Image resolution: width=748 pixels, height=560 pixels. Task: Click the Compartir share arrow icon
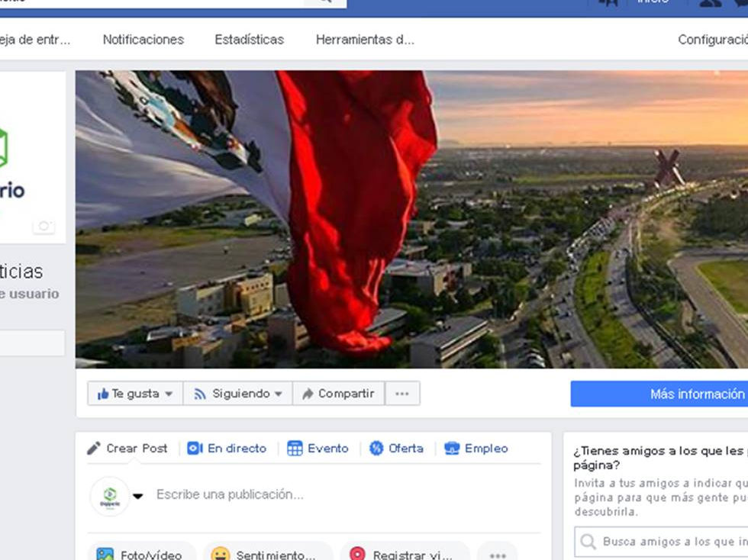(x=308, y=394)
